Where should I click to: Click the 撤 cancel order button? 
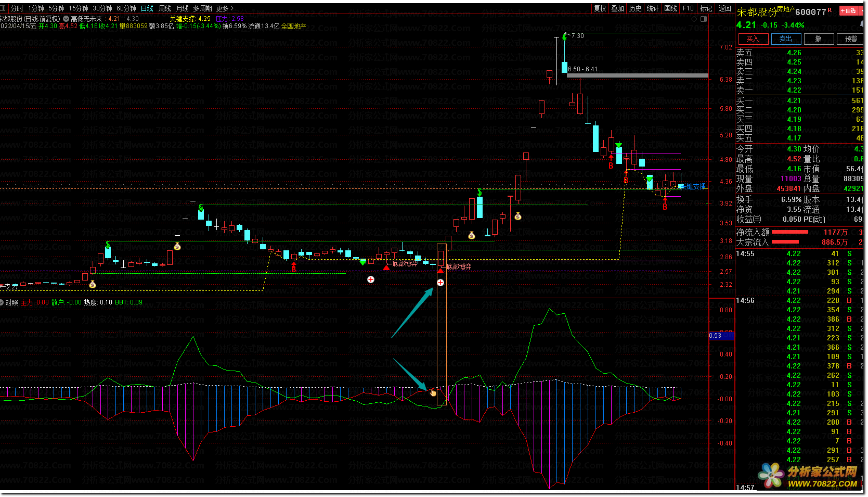[819, 39]
